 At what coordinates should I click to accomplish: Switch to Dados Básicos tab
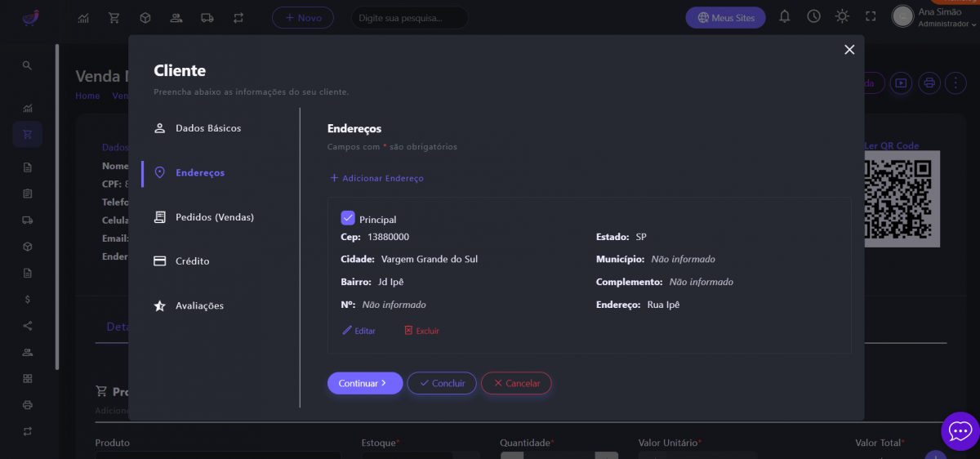207,128
